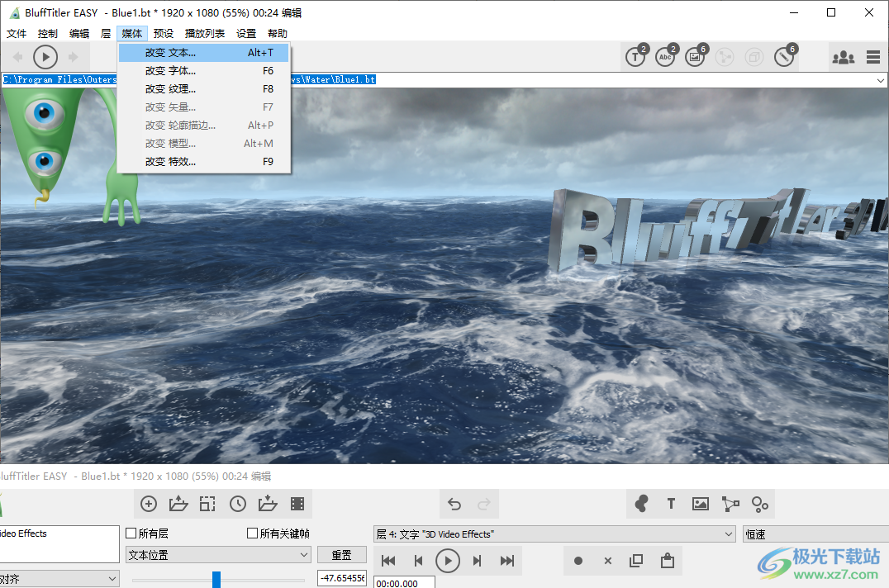Click the add layer plus icon
889x588 pixels.
point(149,504)
